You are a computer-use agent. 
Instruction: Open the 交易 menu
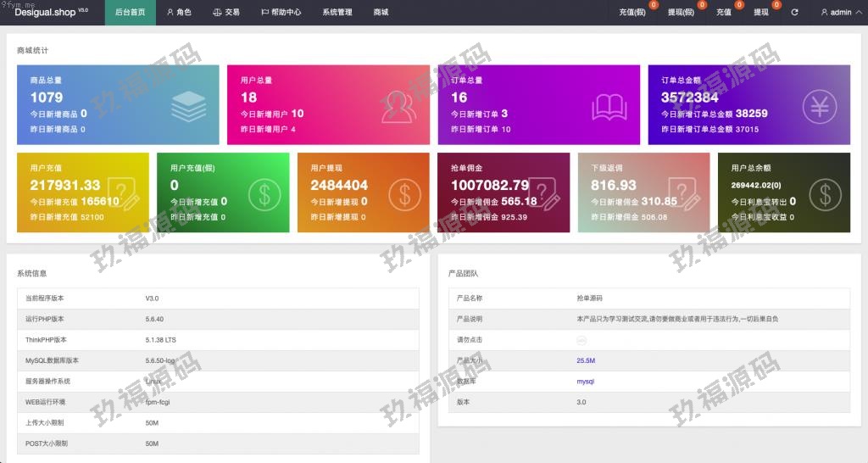pos(225,13)
